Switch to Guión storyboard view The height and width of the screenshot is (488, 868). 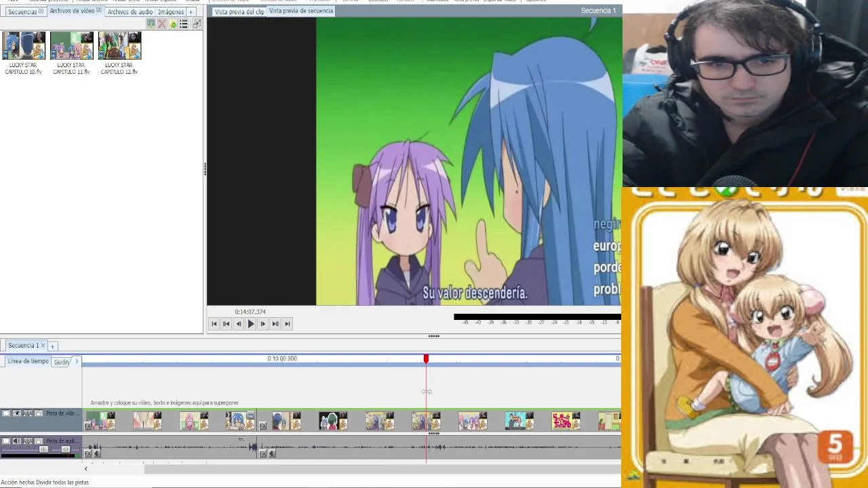coord(62,362)
